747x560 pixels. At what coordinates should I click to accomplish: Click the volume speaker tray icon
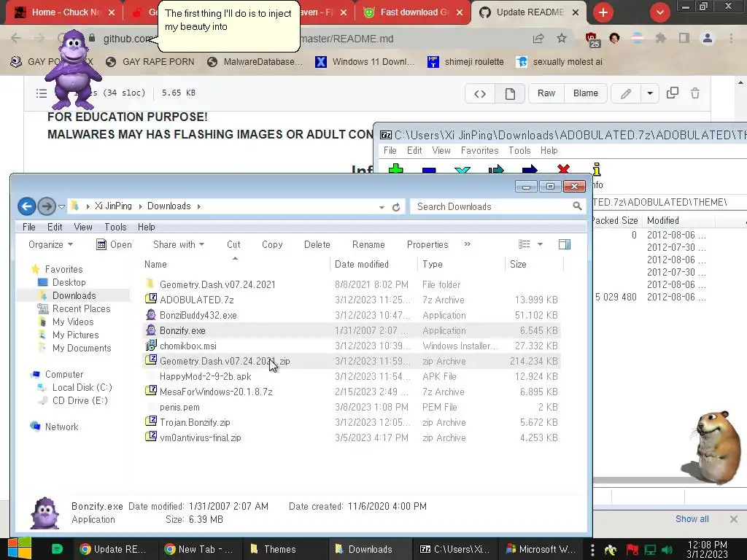point(667,551)
